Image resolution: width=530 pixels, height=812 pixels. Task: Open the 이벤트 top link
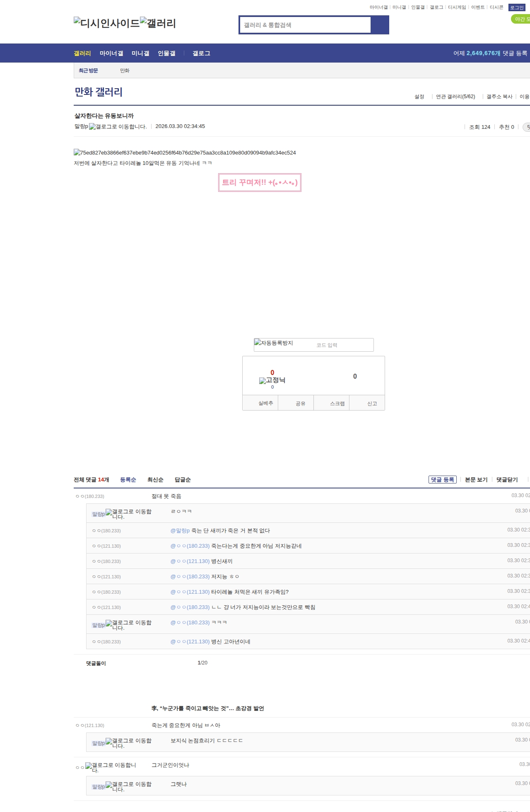(478, 7)
